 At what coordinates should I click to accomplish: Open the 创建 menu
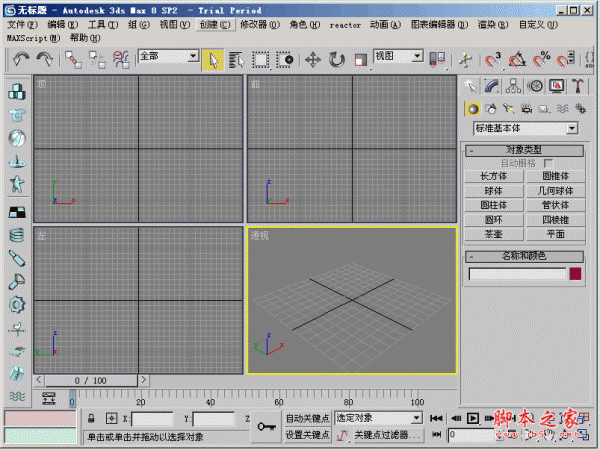[x=214, y=25]
